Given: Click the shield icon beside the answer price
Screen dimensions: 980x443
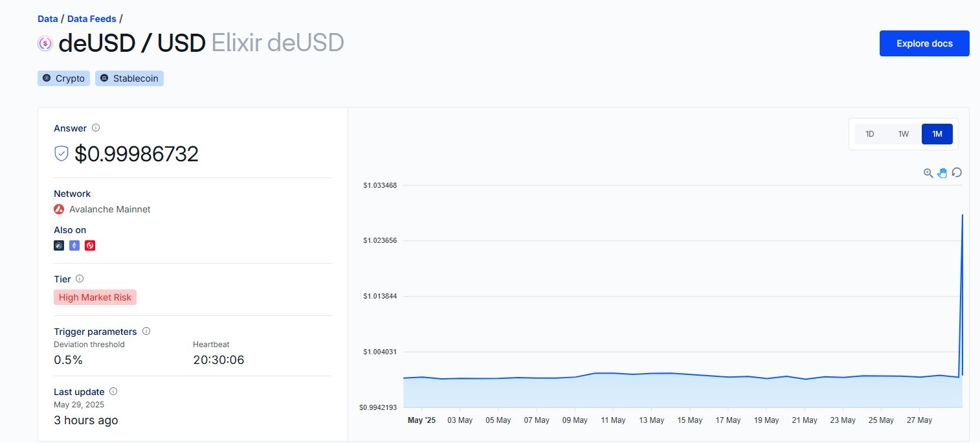Looking at the screenshot, I should point(61,153).
